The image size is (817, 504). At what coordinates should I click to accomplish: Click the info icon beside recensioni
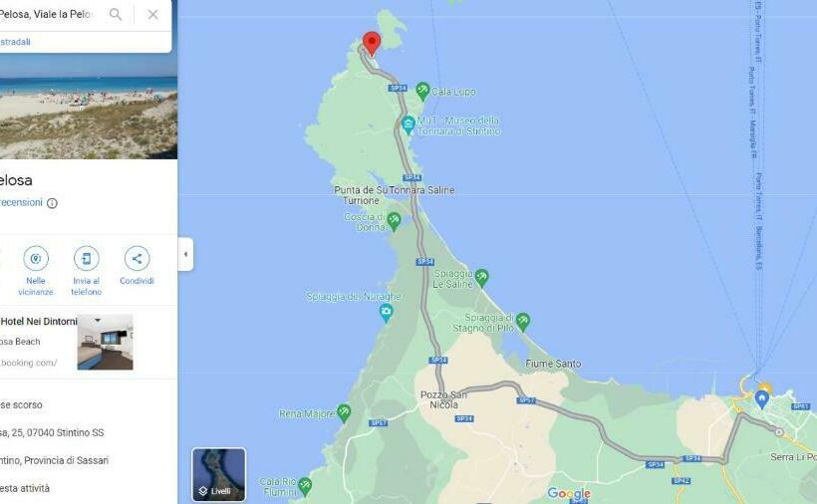[x=52, y=203]
